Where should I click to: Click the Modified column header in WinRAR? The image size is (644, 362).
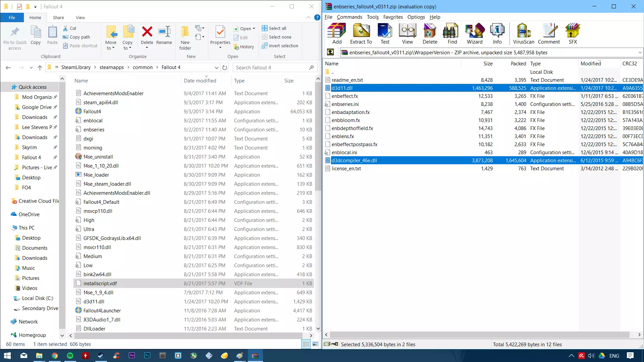(x=591, y=64)
